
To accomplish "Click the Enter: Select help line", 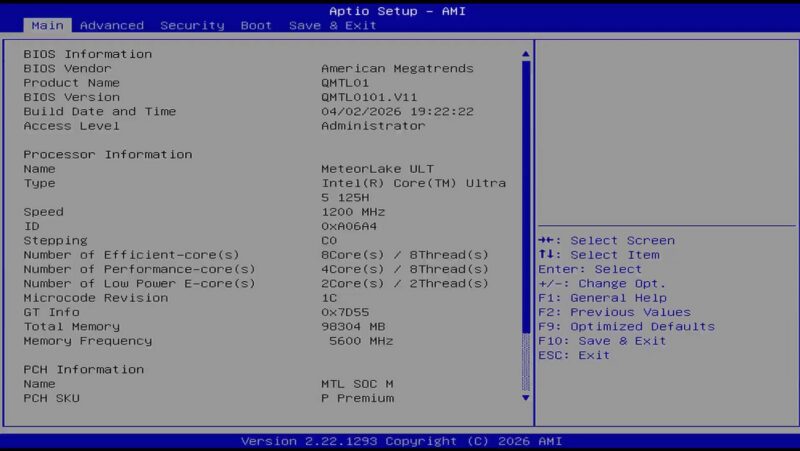I will (590, 269).
